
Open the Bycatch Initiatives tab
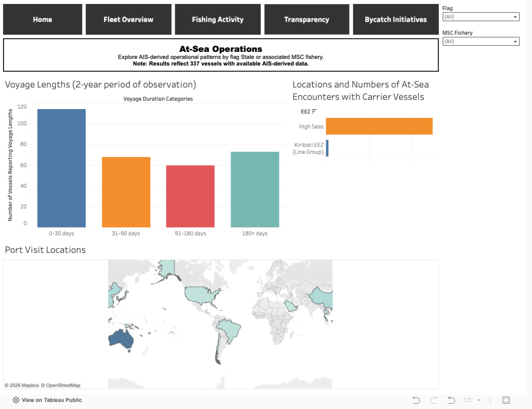pos(396,20)
